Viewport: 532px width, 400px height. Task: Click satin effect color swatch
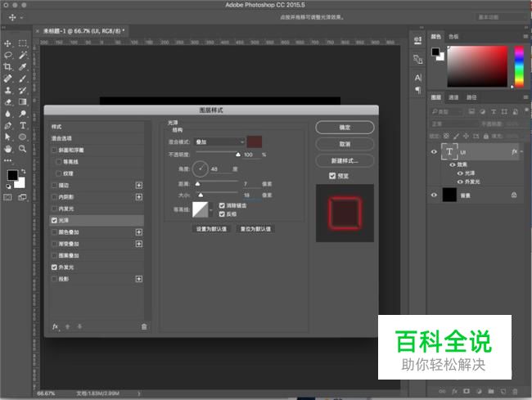tap(255, 142)
